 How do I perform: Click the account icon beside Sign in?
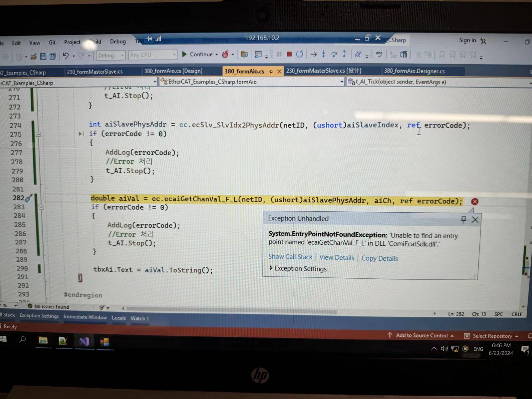tap(483, 41)
